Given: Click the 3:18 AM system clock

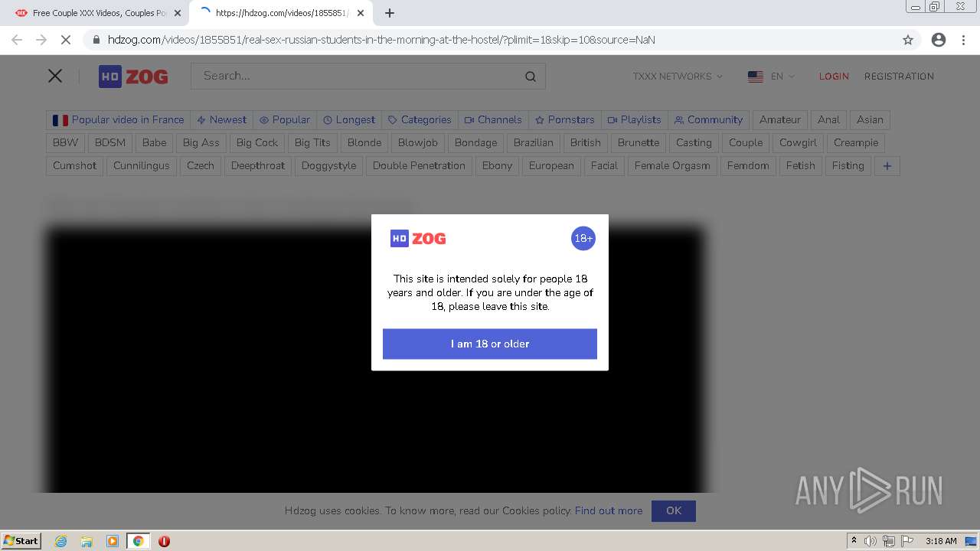Looking at the screenshot, I should pos(941,541).
